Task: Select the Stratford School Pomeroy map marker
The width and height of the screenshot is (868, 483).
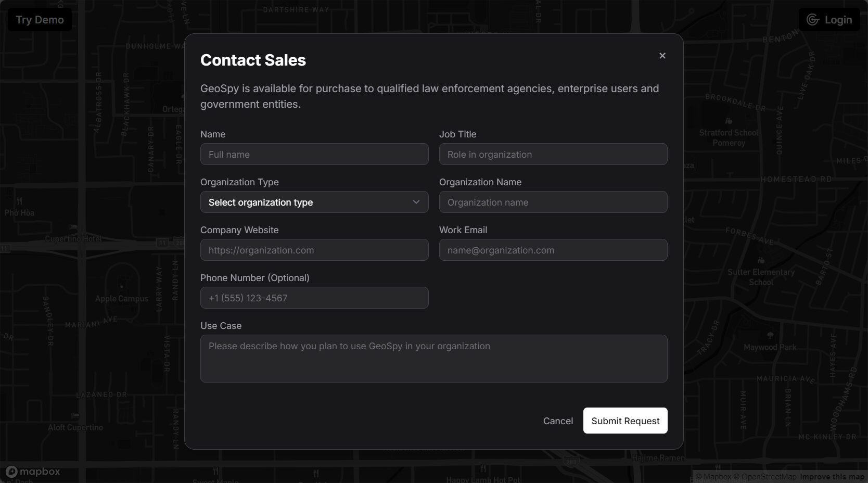Action: coord(729,121)
